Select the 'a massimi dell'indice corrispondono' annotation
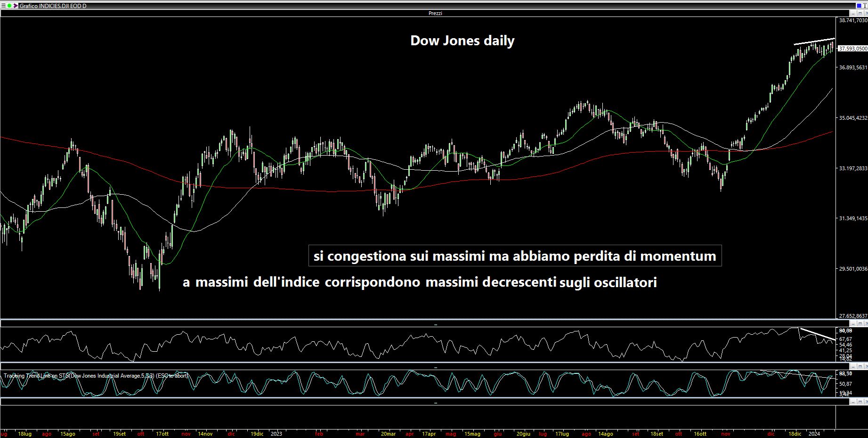The image size is (868, 438). (420, 282)
